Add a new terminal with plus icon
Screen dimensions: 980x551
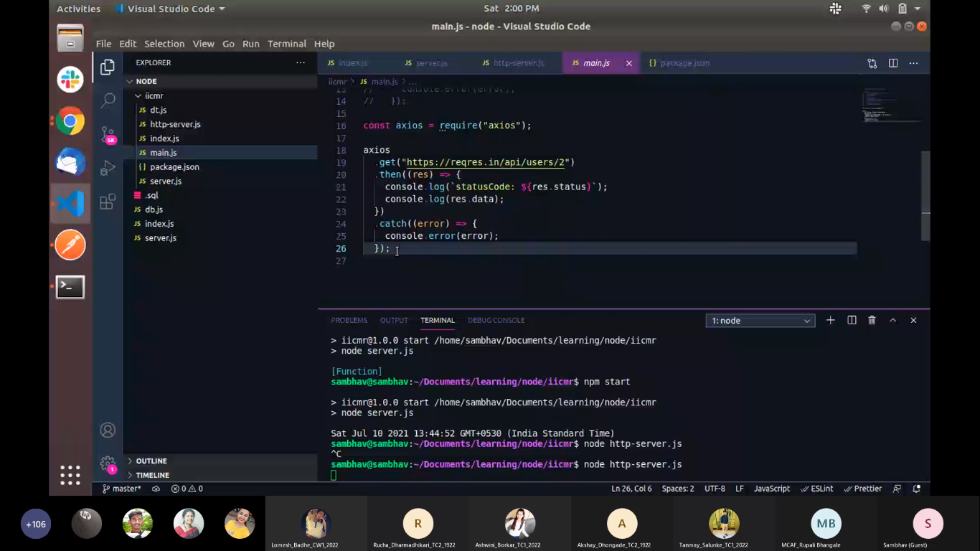pyautogui.click(x=830, y=321)
